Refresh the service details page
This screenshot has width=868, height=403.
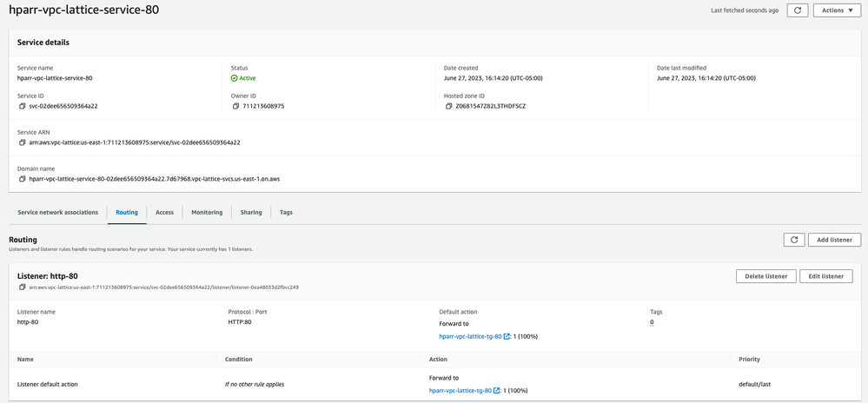point(797,10)
